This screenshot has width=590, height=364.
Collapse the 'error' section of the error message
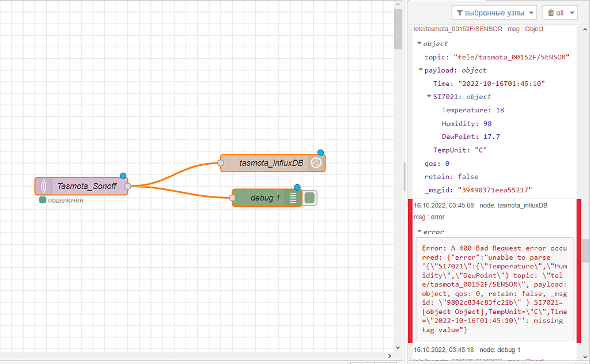(x=419, y=232)
